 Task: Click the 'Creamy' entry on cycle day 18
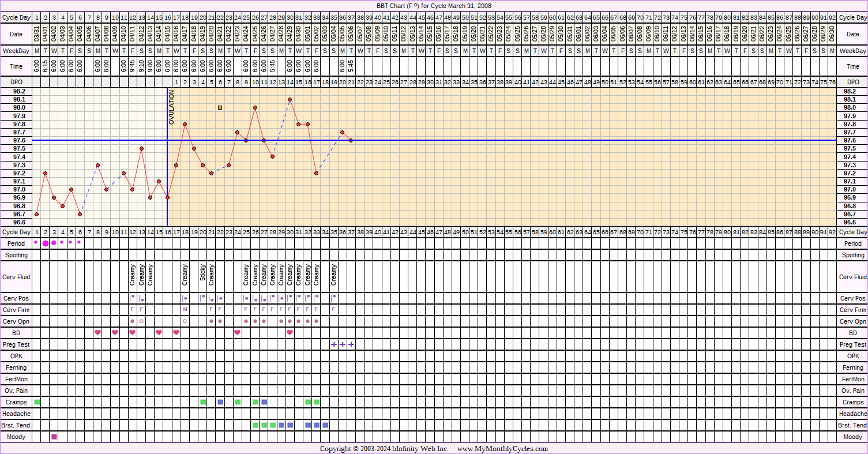tap(185, 275)
